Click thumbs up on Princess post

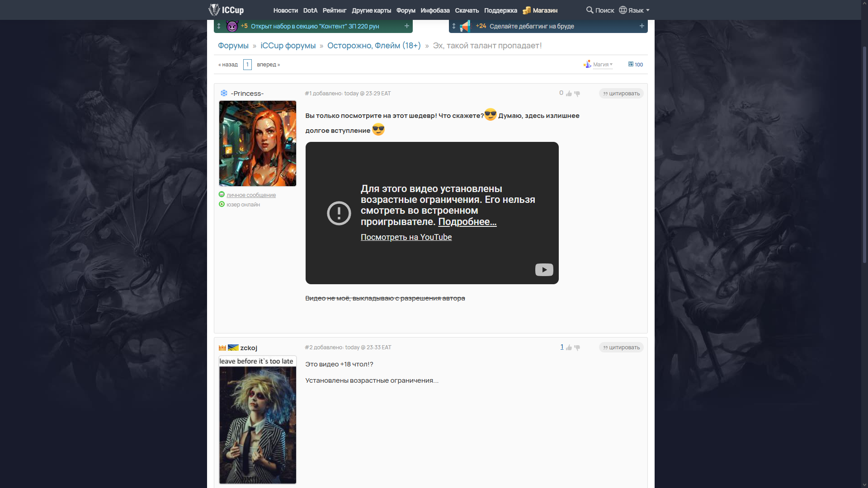(569, 94)
